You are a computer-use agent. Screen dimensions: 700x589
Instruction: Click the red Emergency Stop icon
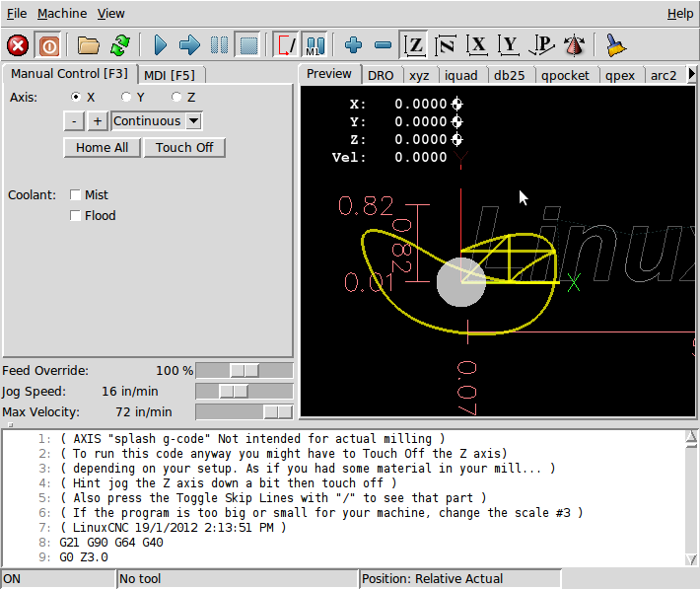18,45
